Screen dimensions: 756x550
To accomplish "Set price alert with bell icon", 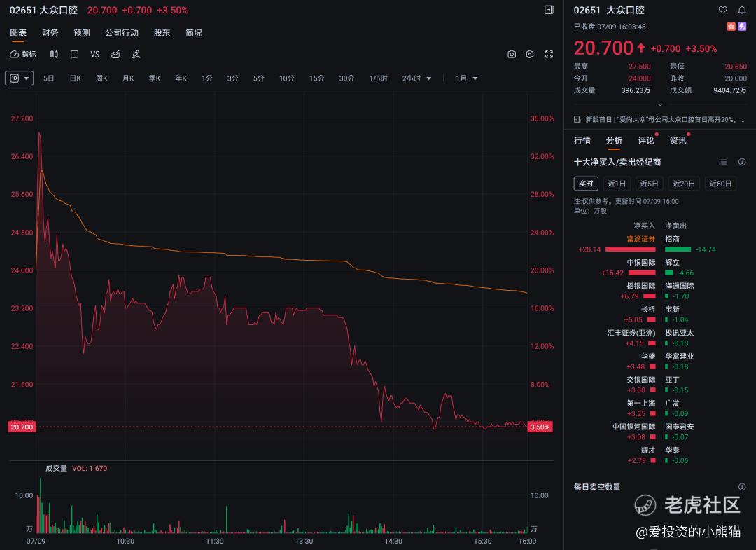I will 741,10.
